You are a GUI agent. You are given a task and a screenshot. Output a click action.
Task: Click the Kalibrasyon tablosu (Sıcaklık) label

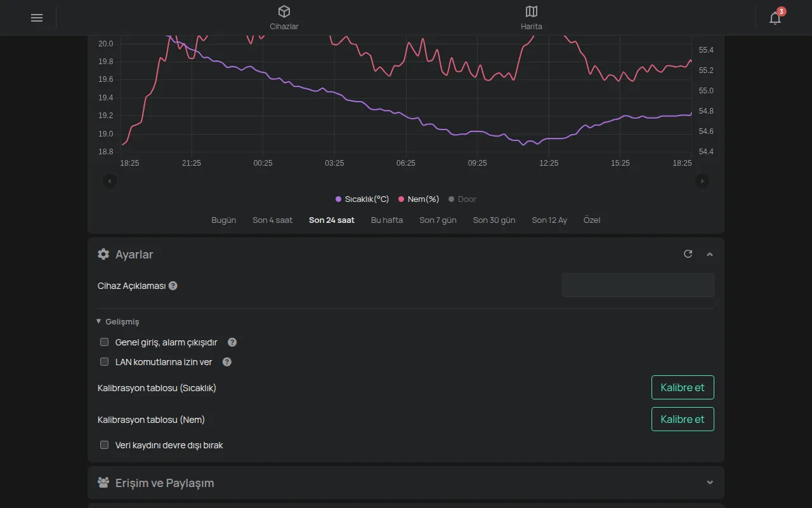[x=157, y=388]
